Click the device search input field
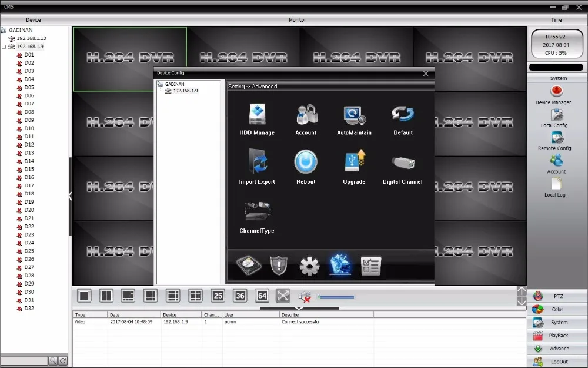This screenshot has width=588, height=368. tap(24, 361)
